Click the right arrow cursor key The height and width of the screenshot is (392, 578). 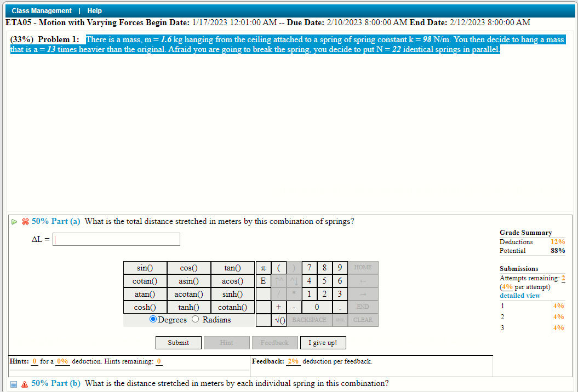(363, 294)
